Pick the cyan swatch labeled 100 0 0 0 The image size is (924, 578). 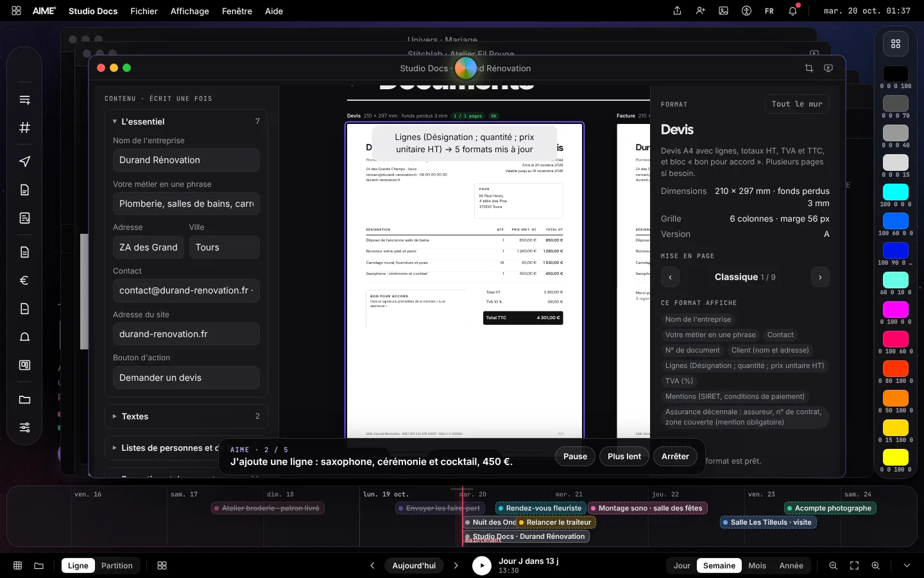pos(896,192)
